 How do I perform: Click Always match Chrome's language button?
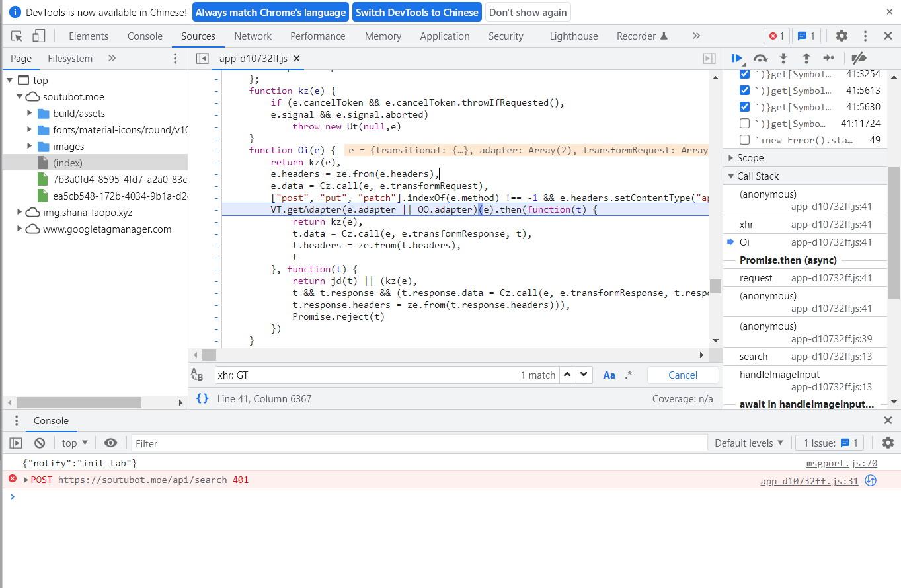click(270, 12)
